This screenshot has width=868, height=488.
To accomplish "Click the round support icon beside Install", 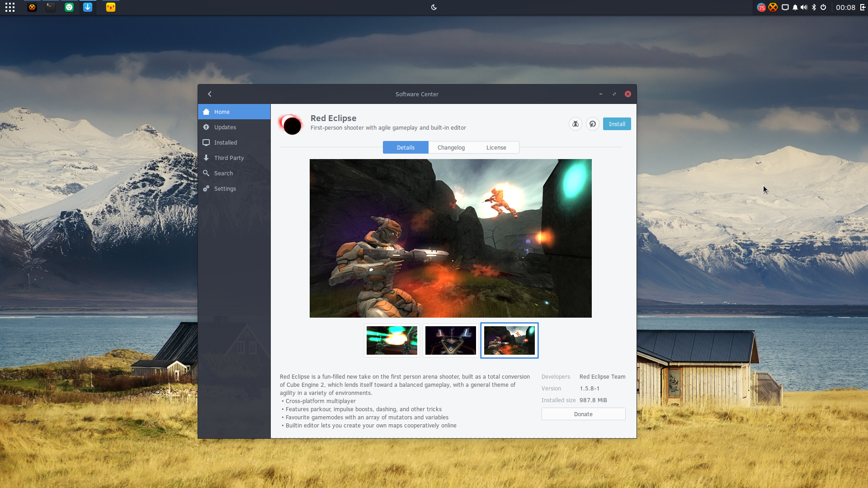I will coord(592,124).
